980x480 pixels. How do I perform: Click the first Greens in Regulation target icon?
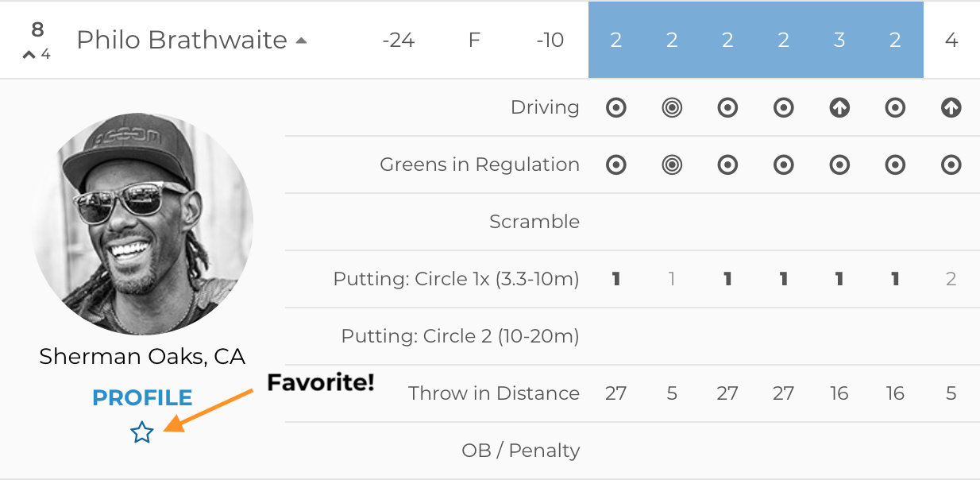click(x=616, y=165)
